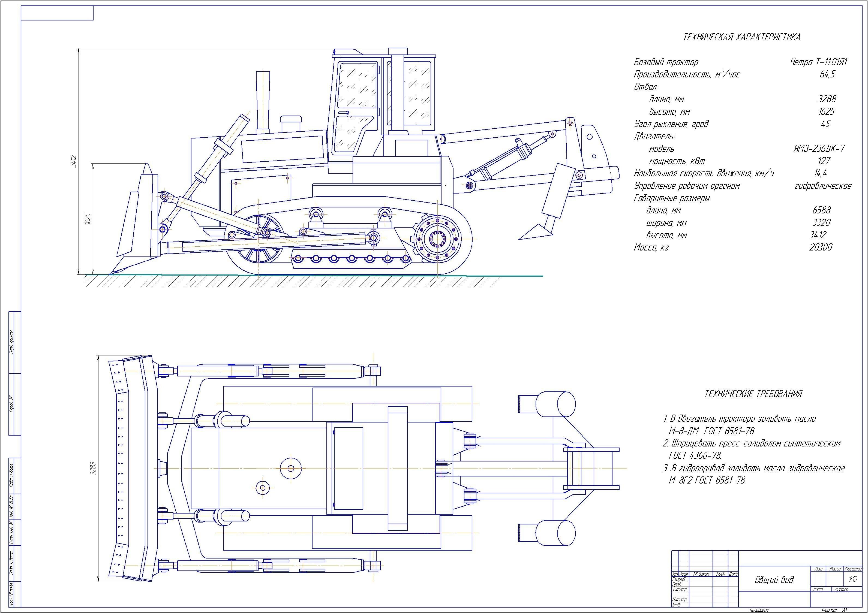This screenshot has width=868, height=613.
Task: Click the 'гидравлическое' control type value
Action: 823,186
